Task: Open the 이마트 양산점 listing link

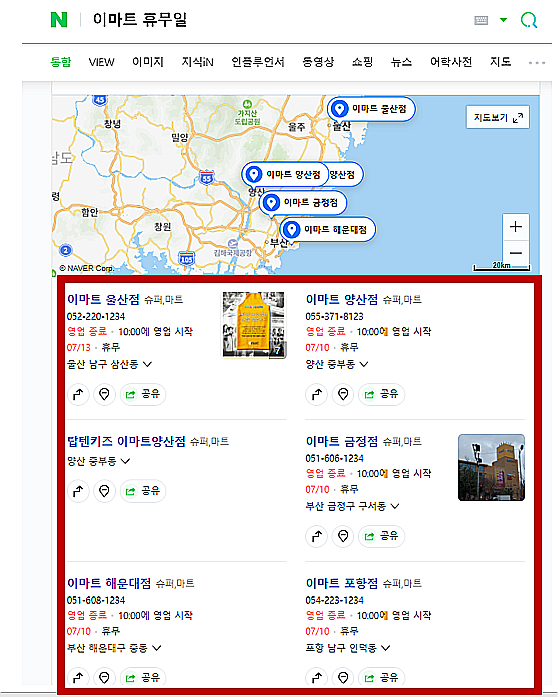Action: [x=341, y=299]
